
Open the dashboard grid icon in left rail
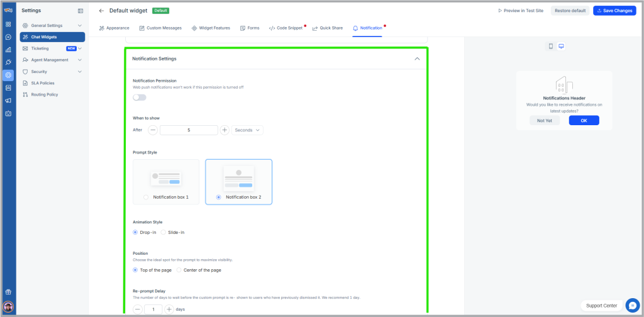(8, 24)
